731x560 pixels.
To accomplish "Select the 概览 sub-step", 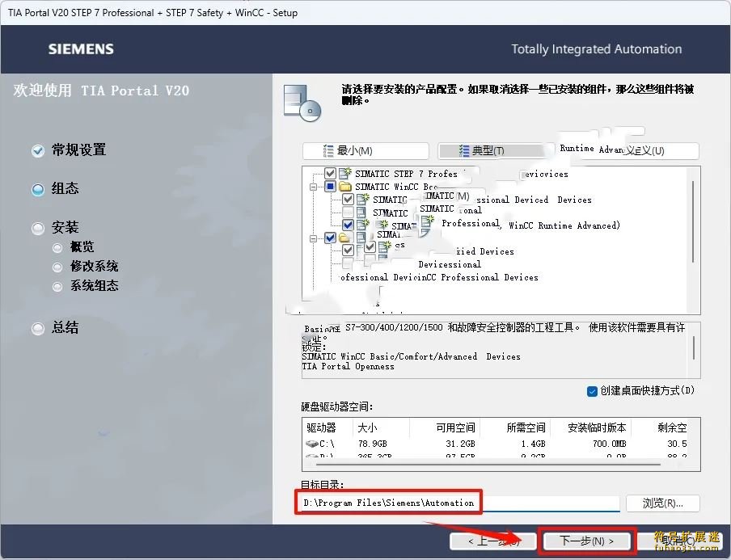I will point(82,247).
